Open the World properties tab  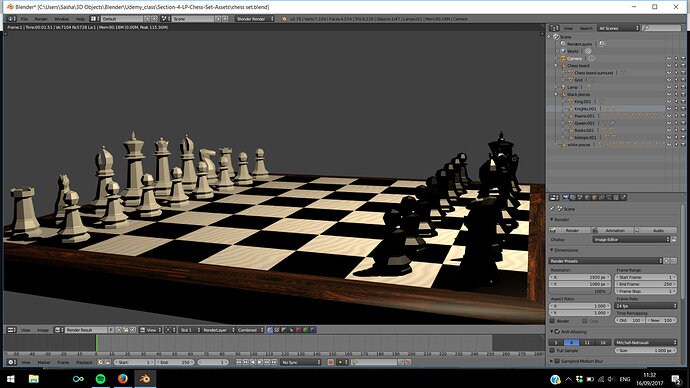pyautogui.click(x=587, y=198)
